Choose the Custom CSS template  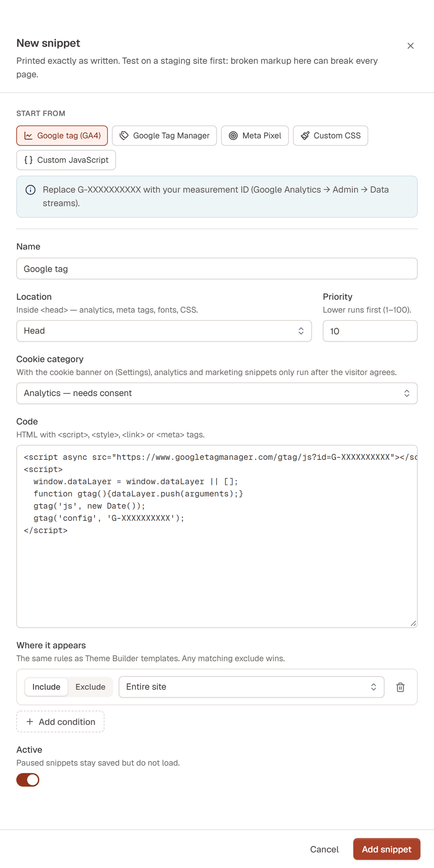(331, 136)
